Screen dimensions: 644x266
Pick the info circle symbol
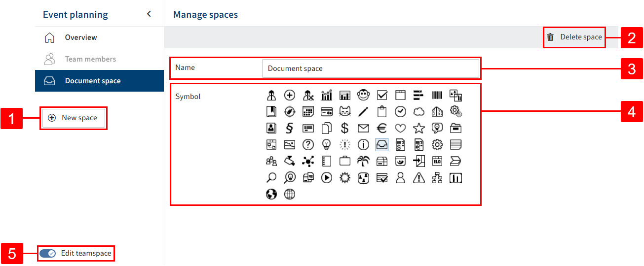(363, 144)
